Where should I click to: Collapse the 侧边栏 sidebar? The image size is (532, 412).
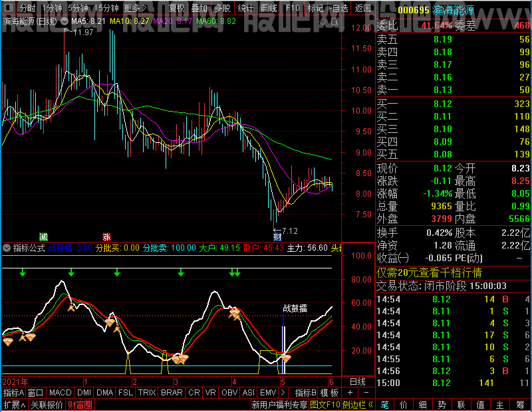click(358, 405)
